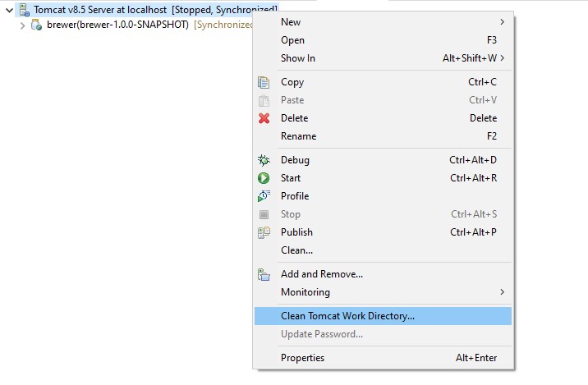Open the New submenu arrow
Screen dimensions: 588x385
click(502, 22)
